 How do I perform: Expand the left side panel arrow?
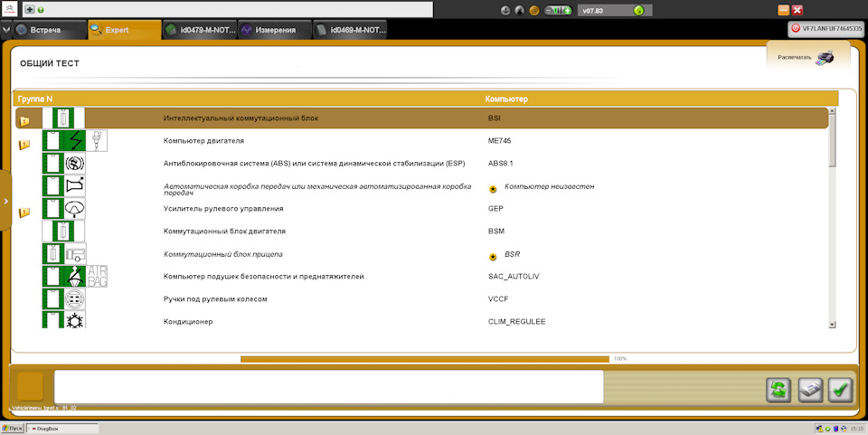(x=5, y=201)
